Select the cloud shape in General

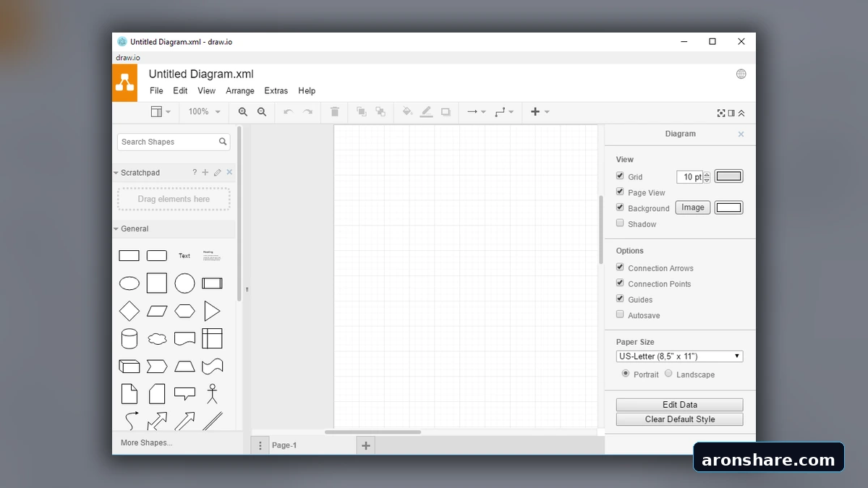click(157, 338)
